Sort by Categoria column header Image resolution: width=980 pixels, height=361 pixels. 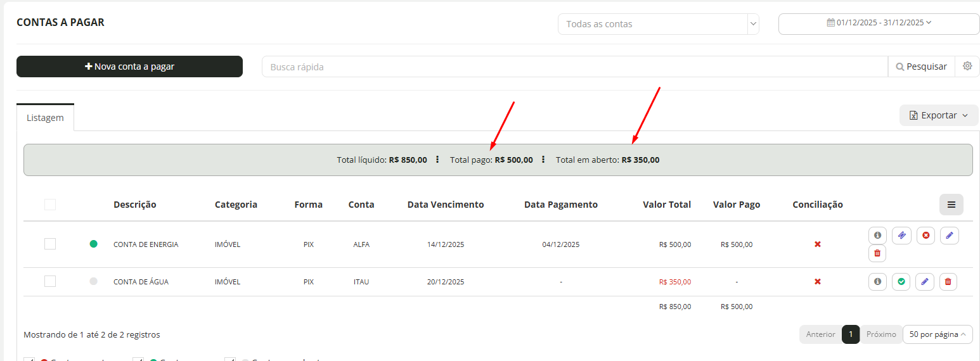pyautogui.click(x=236, y=205)
